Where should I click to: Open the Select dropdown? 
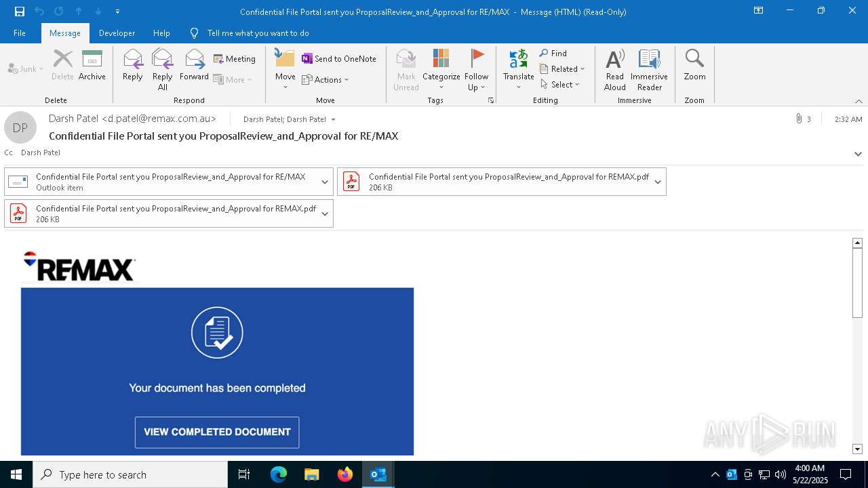coord(560,84)
